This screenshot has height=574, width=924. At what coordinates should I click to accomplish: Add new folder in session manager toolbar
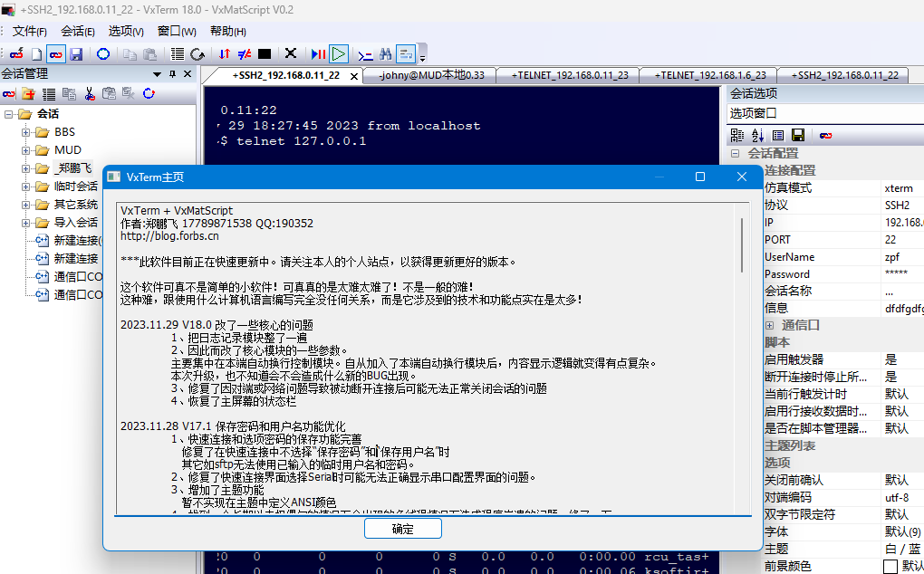(28, 93)
